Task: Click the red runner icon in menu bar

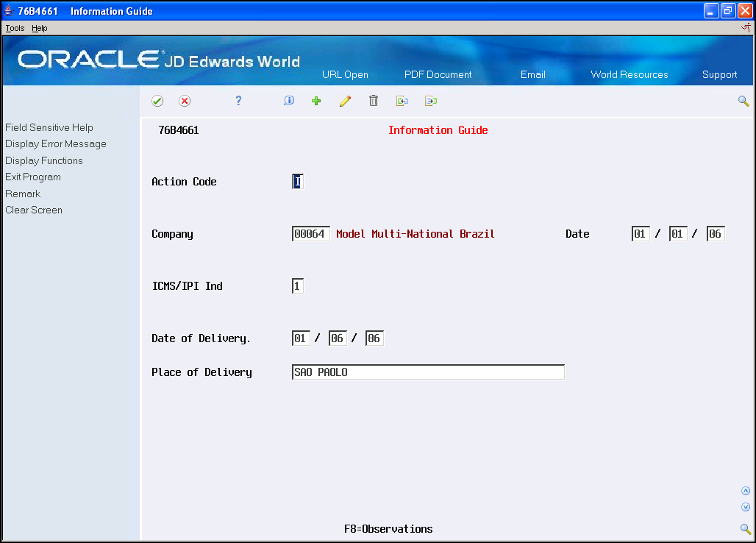Action: tap(746, 28)
